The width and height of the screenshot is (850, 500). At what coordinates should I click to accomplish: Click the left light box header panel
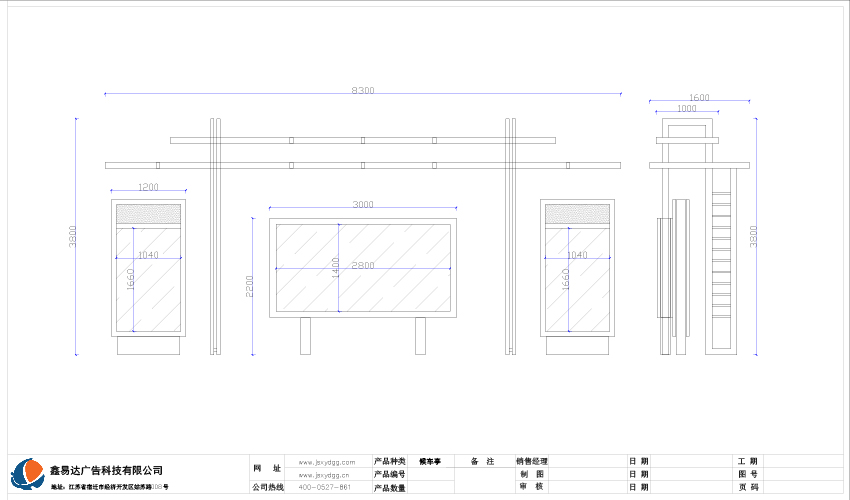149,214
